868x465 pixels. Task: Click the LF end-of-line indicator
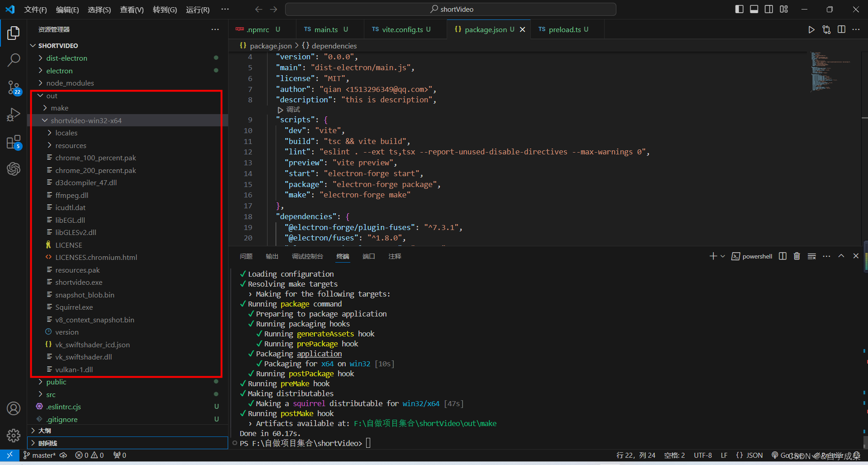[x=724, y=455]
